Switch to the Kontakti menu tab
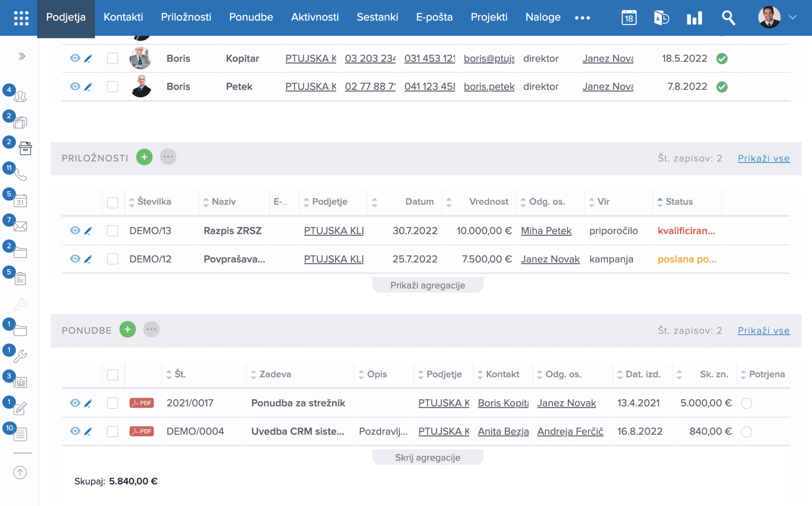This screenshot has width=812, height=506. click(123, 17)
